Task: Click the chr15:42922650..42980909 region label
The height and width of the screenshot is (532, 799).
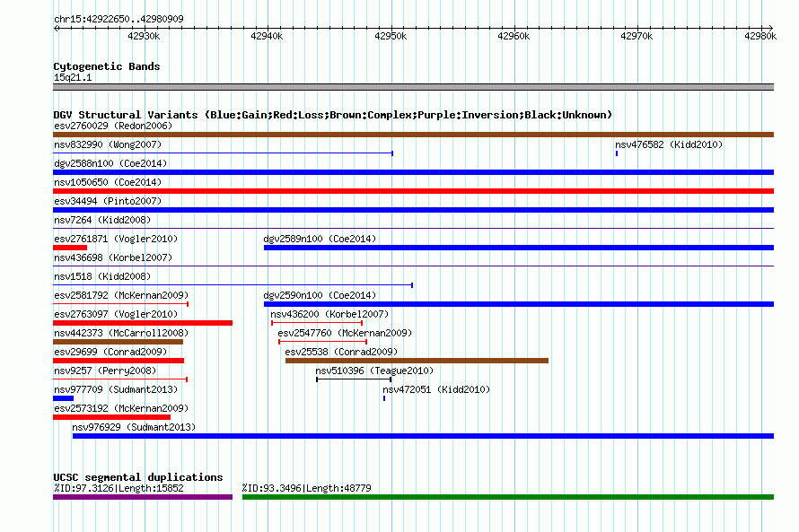Action: (119, 19)
